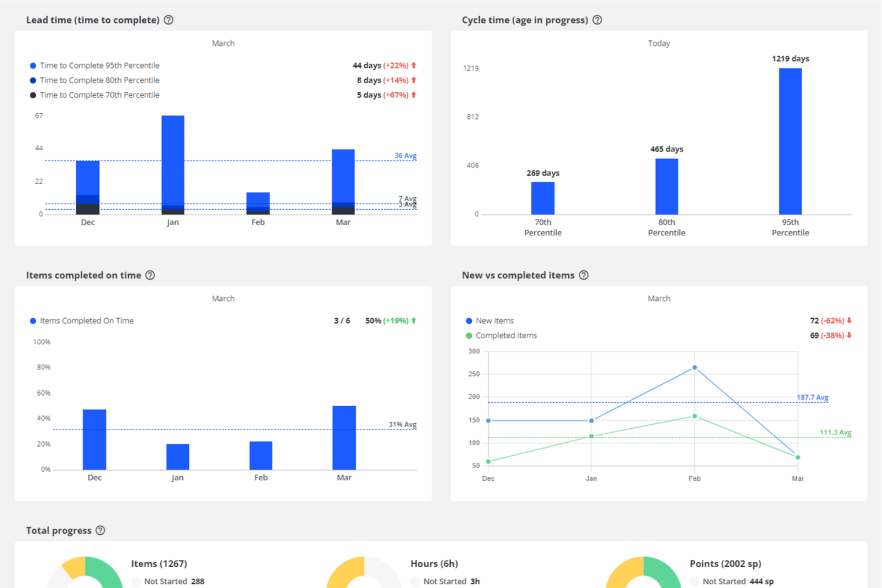Click the Jan bar in Items completed on time
Viewport: 882px width, 588px height.
click(x=178, y=457)
